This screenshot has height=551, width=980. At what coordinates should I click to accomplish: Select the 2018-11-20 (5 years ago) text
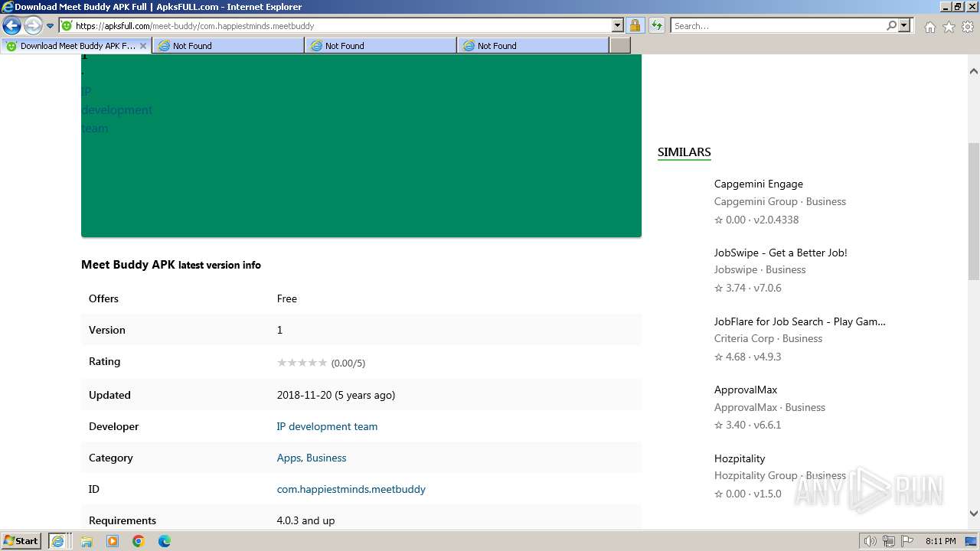[x=336, y=395]
